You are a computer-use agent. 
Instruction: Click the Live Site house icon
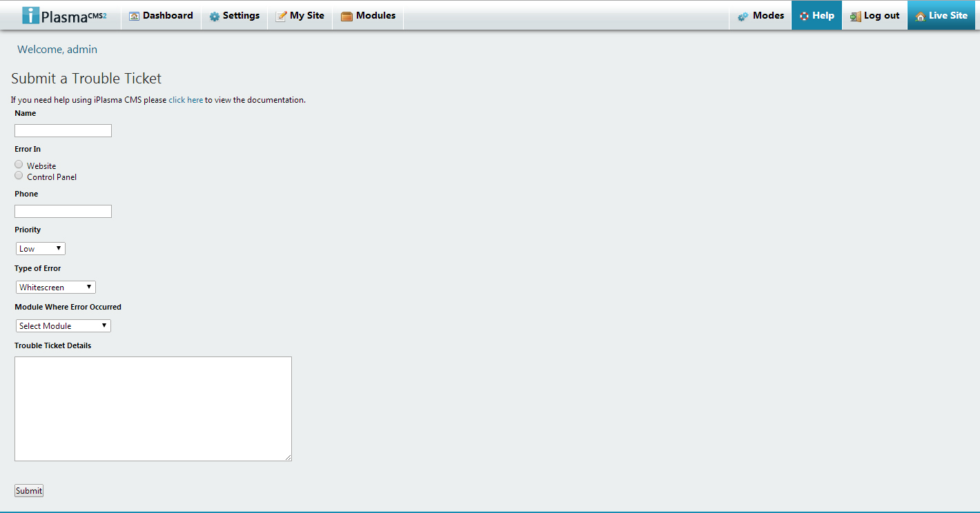pyautogui.click(x=920, y=16)
